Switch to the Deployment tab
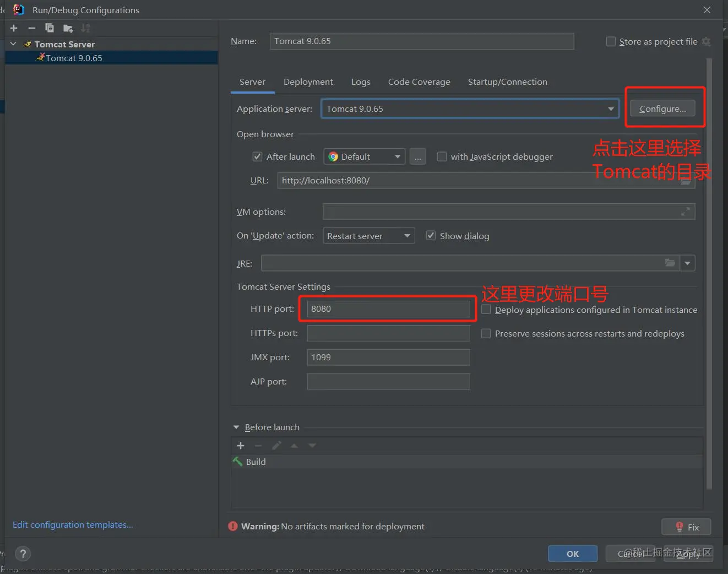The image size is (728, 574). tap(308, 82)
